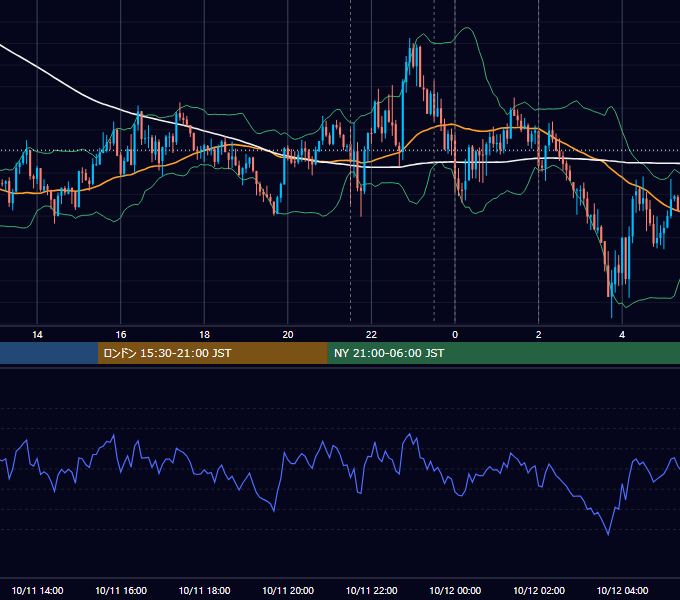Image resolution: width=680 pixels, height=600 pixels.
Task: Click the 10/11 20:00 date label
Action: 288,590
